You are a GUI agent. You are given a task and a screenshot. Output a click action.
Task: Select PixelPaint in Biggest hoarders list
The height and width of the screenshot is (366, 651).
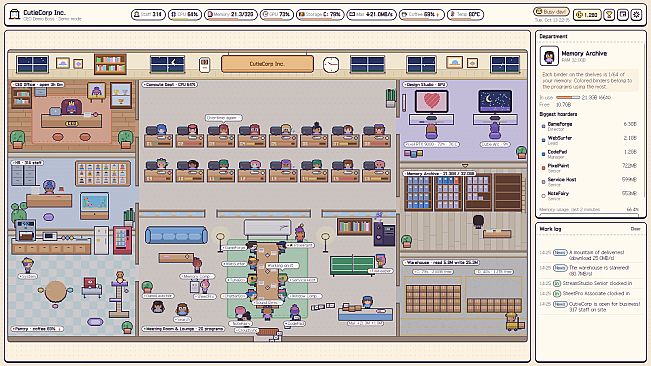(x=590, y=168)
